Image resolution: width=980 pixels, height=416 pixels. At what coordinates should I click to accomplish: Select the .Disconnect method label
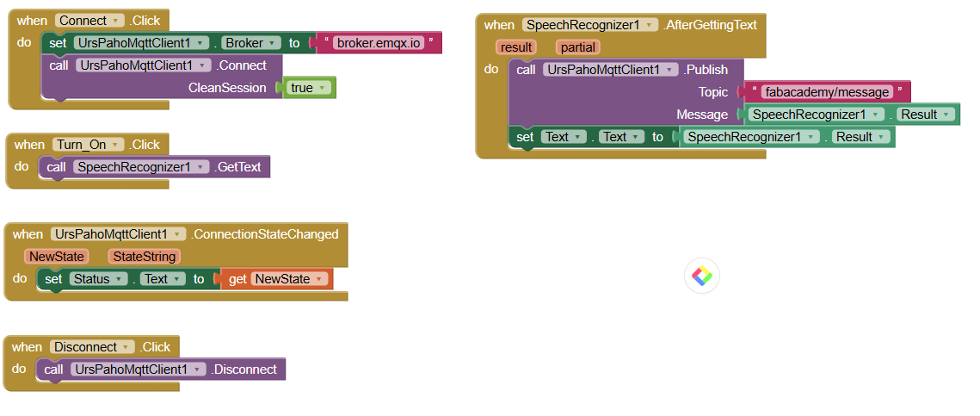(x=243, y=369)
